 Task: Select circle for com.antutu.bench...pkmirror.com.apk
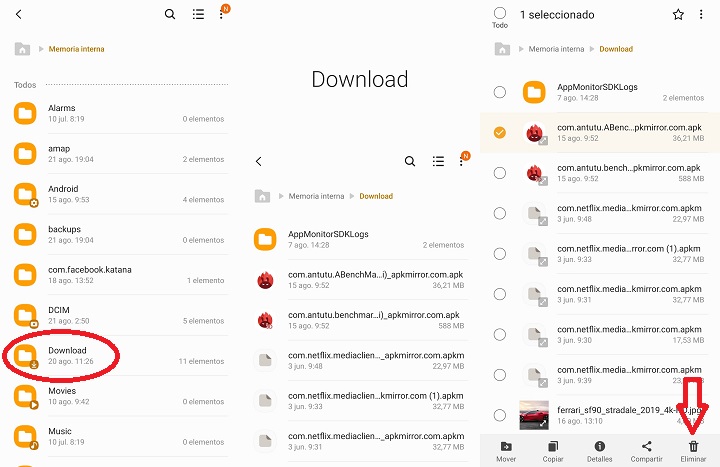[500, 173]
